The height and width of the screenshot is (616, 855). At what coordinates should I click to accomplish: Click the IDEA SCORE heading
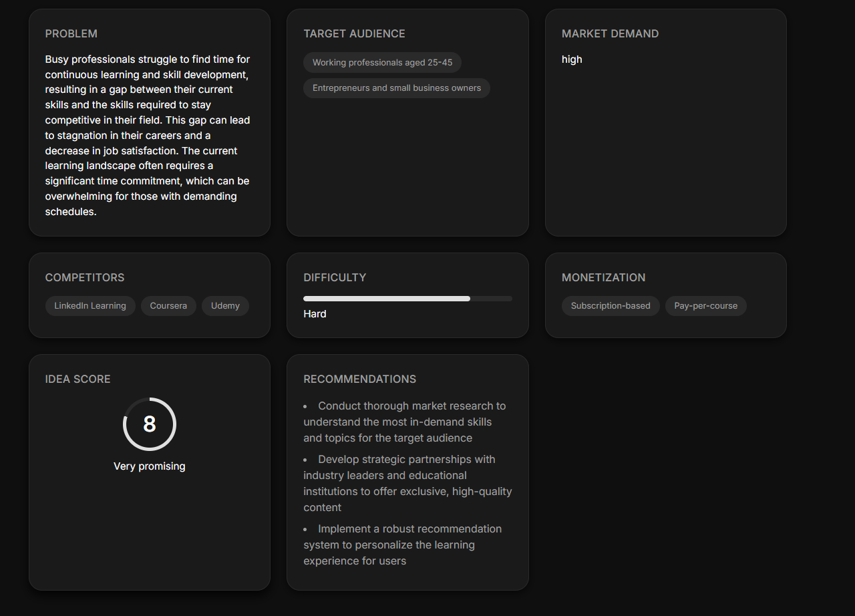coord(78,379)
